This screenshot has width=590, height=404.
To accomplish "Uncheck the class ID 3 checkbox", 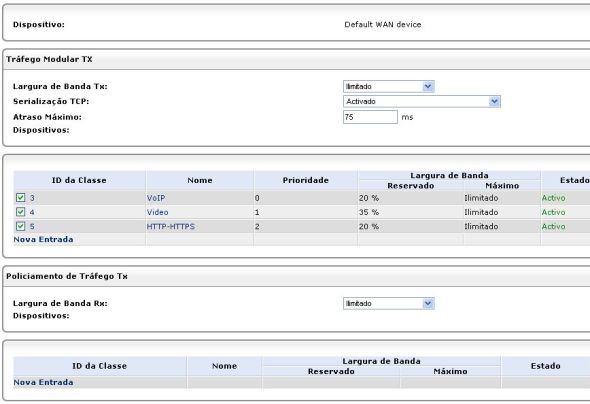I will point(20,198).
